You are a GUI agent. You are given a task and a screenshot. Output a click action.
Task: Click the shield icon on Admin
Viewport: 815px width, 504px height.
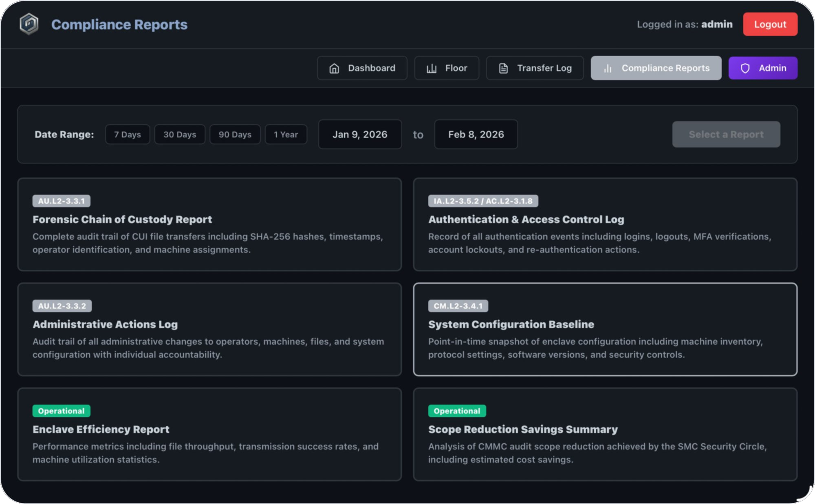[745, 68]
